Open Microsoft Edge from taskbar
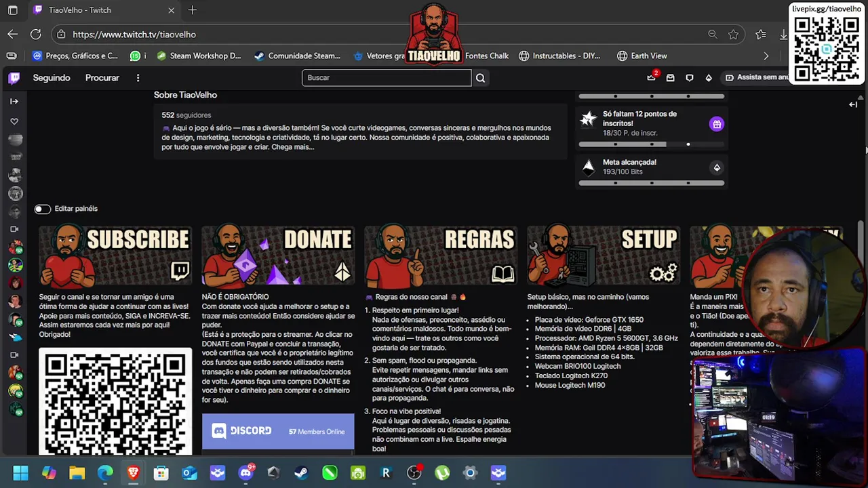This screenshot has height=488, width=868. point(105,473)
